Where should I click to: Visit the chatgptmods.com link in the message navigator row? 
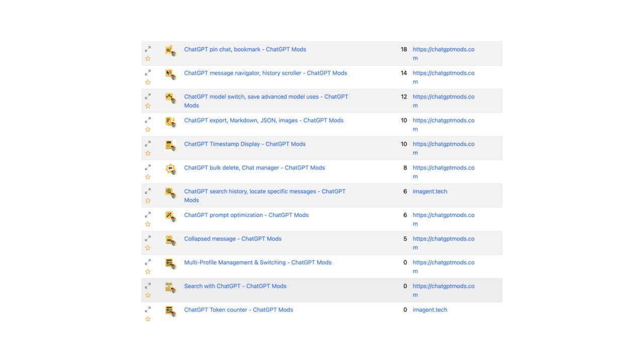tap(444, 77)
